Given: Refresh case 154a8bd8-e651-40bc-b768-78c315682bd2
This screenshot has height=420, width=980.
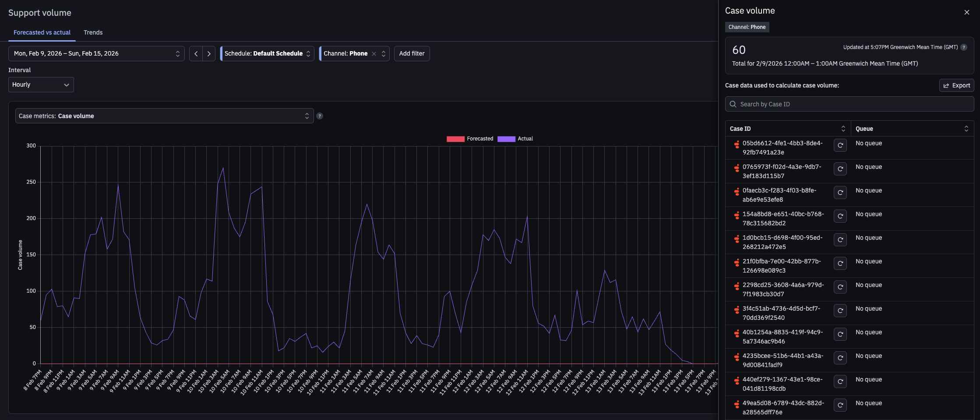Looking at the screenshot, I should (x=840, y=216).
